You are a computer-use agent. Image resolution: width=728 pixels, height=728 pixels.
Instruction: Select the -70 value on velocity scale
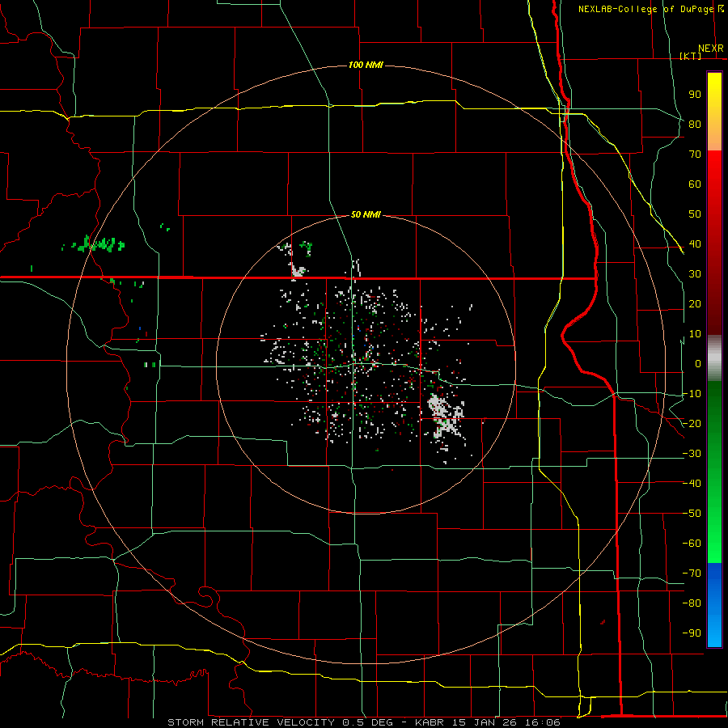[x=692, y=574]
